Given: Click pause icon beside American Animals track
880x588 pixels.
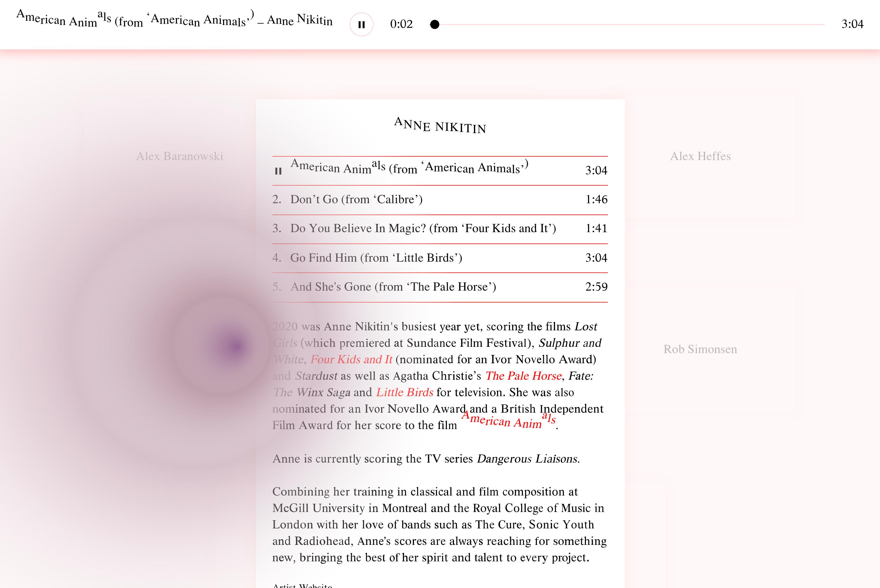Looking at the screenshot, I should tap(278, 171).
